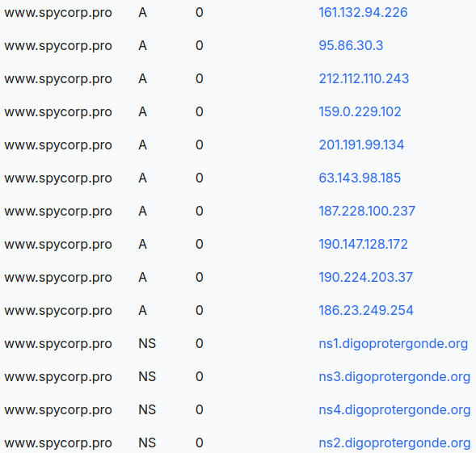Image resolution: width=476 pixels, height=453 pixels.
Task: Click the 0 value in the 186.23.249.254 row
Action: point(200,310)
